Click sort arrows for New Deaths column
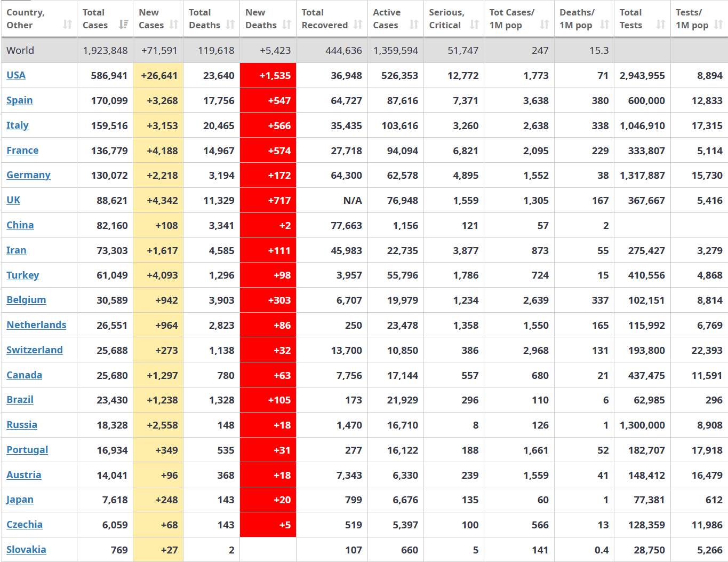The width and height of the screenshot is (728, 562). 286,25
